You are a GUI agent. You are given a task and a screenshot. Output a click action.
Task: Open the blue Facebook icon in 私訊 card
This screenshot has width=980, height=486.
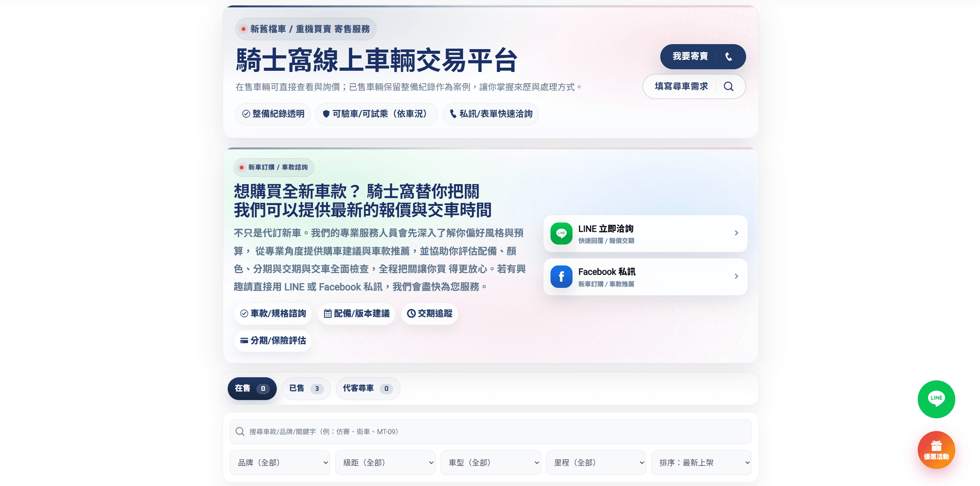(561, 277)
